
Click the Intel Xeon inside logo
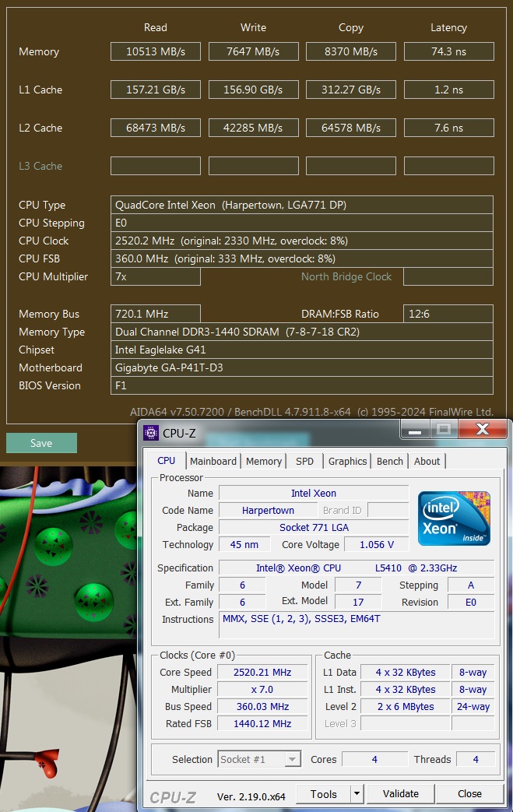[x=454, y=518]
